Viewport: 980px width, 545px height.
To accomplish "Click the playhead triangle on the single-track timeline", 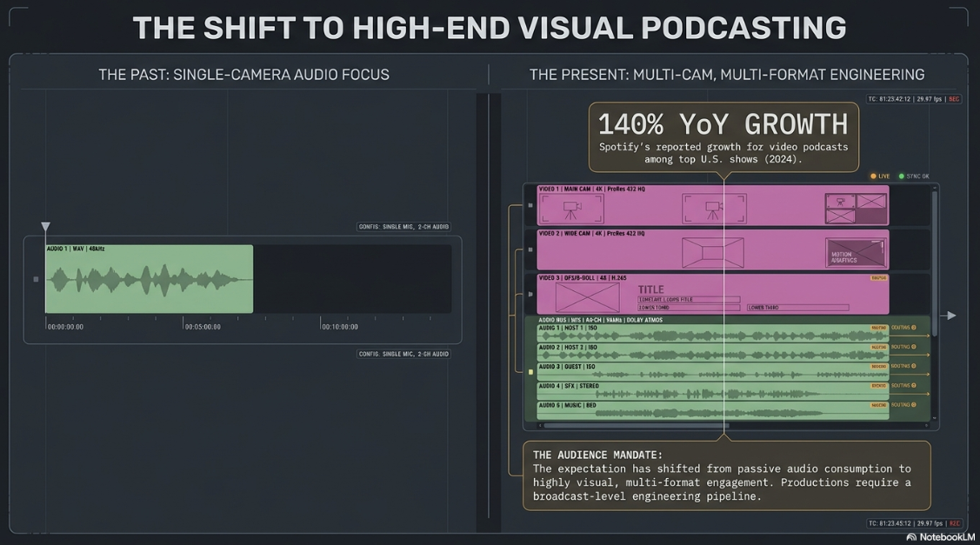I will pos(45,226).
